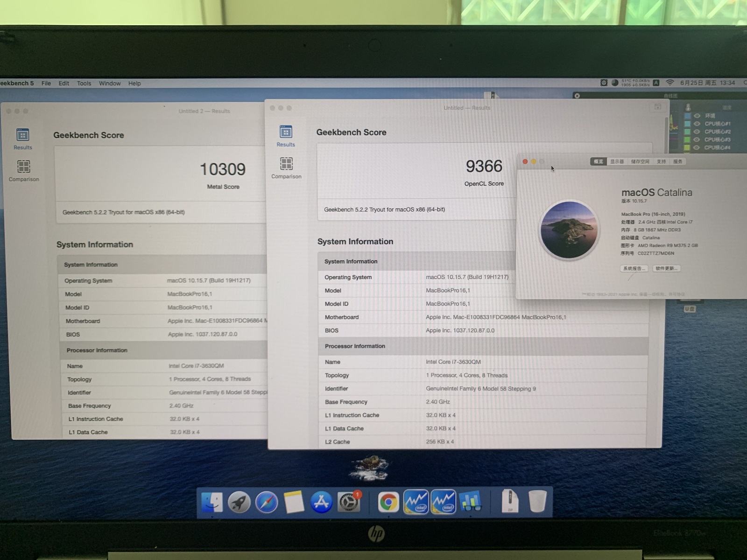
Task: Click 'GenuineIntel Family 6 Model 58 Stepping 9'
Action: click(481, 388)
